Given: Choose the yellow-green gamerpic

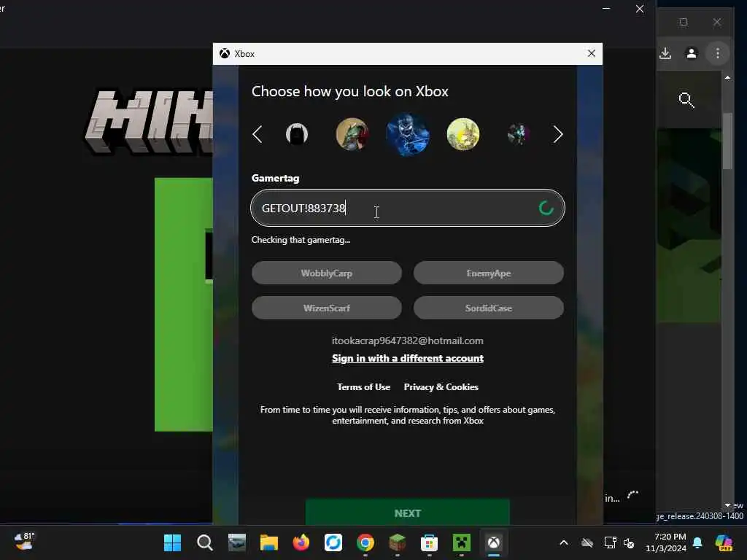Looking at the screenshot, I should 463,134.
